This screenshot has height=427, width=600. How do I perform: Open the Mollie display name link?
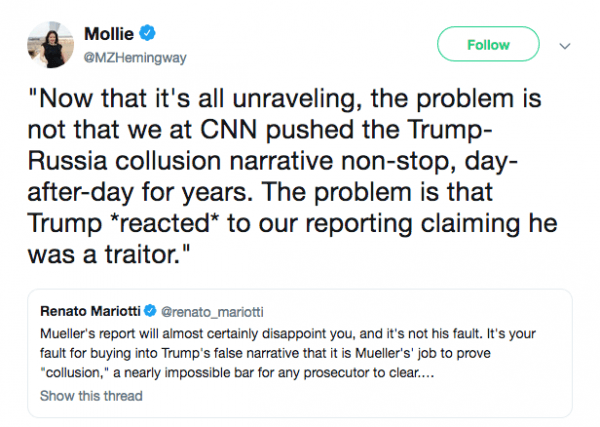(124, 34)
